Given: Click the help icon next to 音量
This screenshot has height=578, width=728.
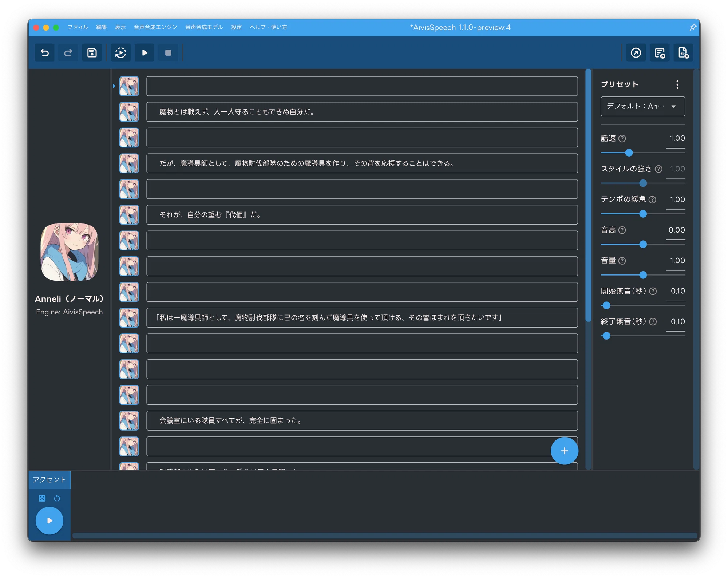Looking at the screenshot, I should 622,261.
